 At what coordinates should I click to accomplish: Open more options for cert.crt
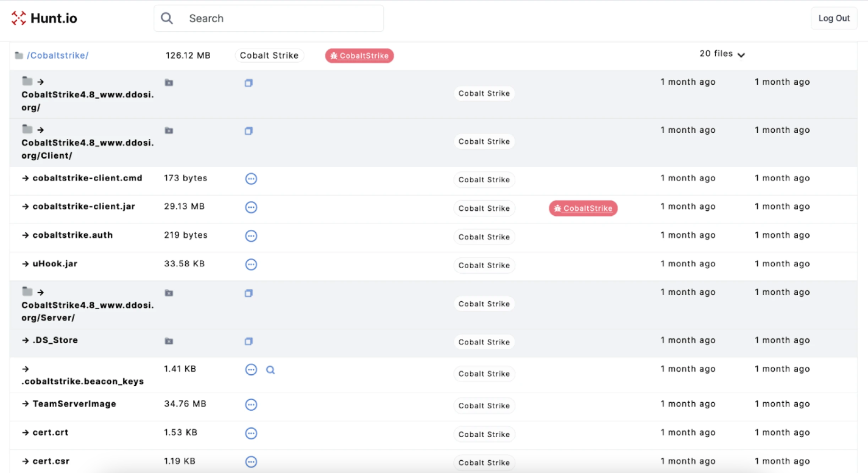pos(251,433)
